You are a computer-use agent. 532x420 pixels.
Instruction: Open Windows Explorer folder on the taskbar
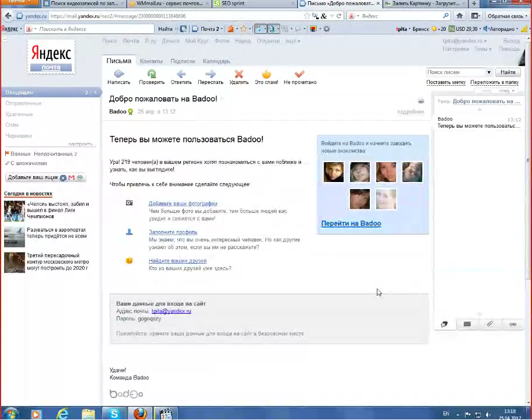click(x=88, y=414)
